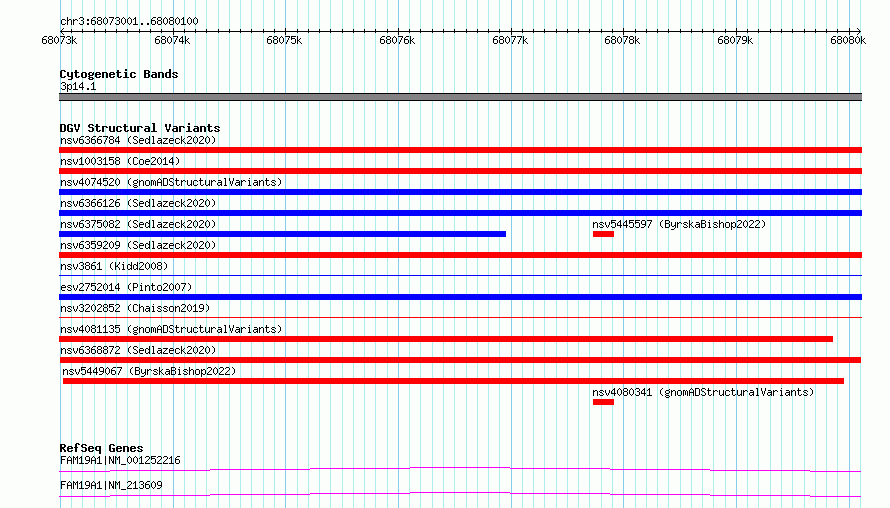Click the 3p14.1 band label
Viewport: 890px width, 508px height.
click(78, 86)
